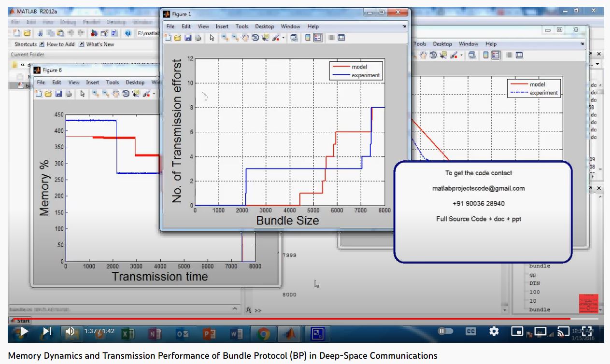Open video player settings gear menu

coord(494,332)
